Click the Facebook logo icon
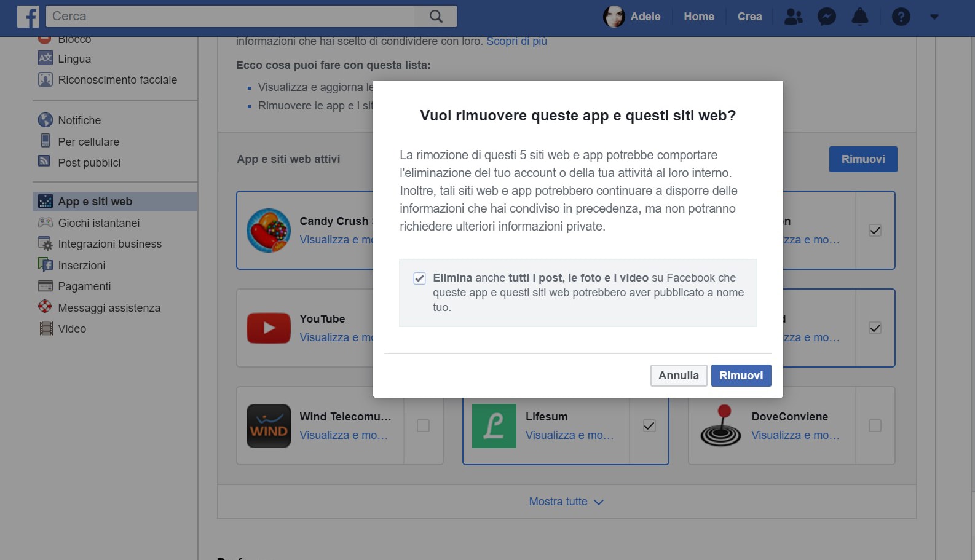The image size is (975, 560). pyautogui.click(x=28, y=16)
